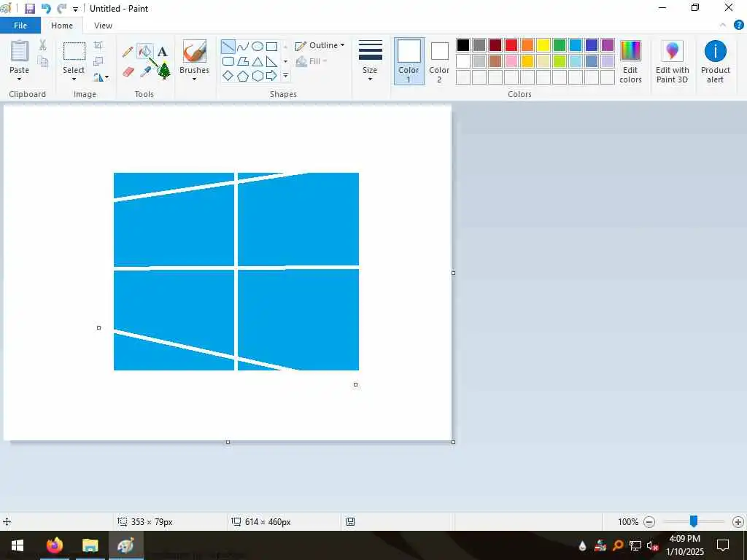Image resolution: width=747 pixels, height=560 pixels.
Task: Select the Fill with color bucket tool
Action: pyautogui.click(x=145, y=51)
